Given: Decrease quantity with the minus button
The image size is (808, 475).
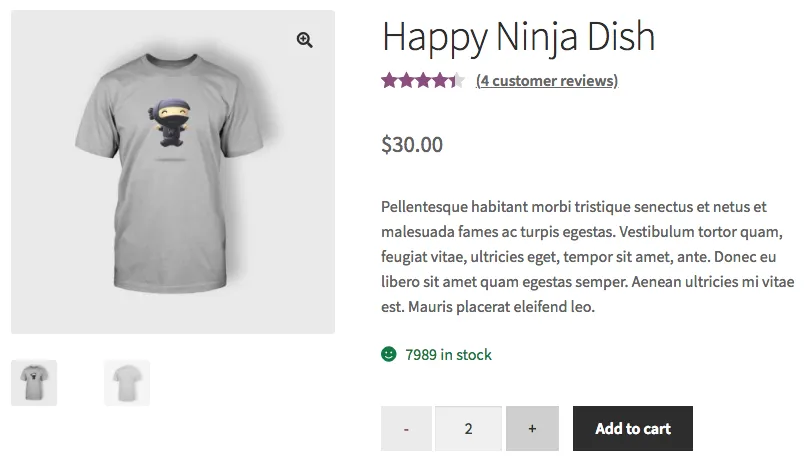Looking at the screenshot, I should (x=406, y=429).
